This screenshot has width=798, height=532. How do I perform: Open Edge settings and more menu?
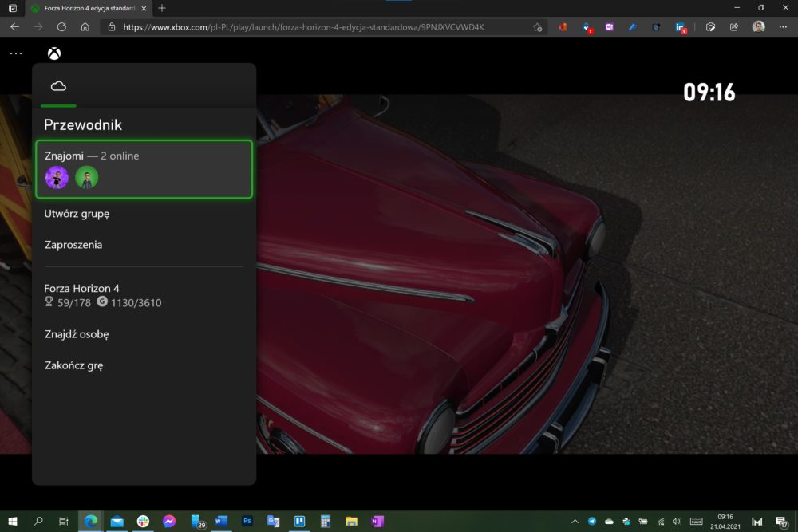pos(783,27)
